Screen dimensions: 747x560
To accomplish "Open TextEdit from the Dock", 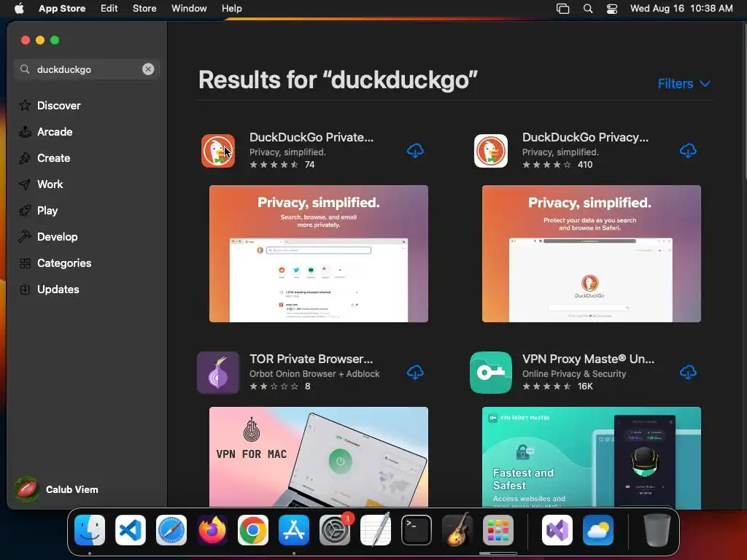I will coord(376,530).
